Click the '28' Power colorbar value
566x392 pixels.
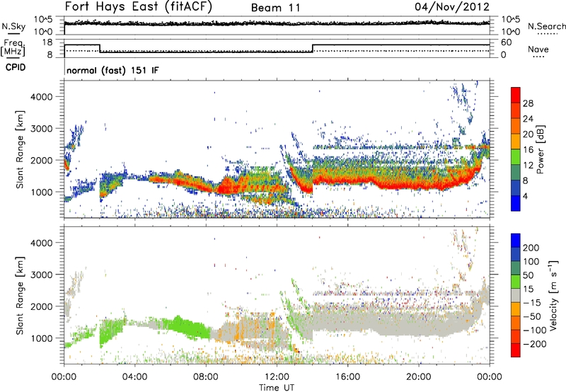528,103
